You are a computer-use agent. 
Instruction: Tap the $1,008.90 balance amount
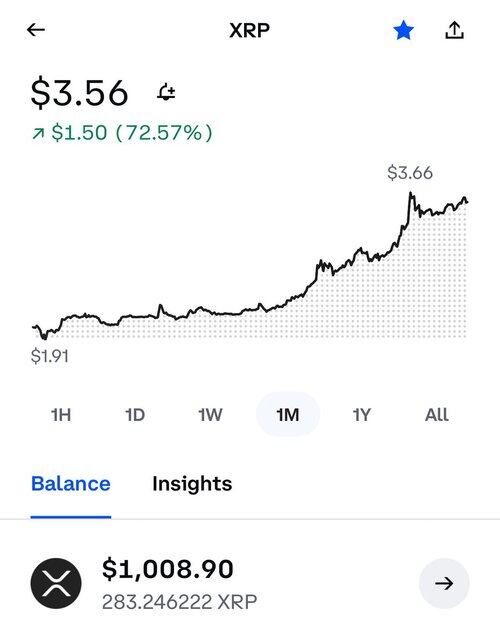tap(167, 569)
